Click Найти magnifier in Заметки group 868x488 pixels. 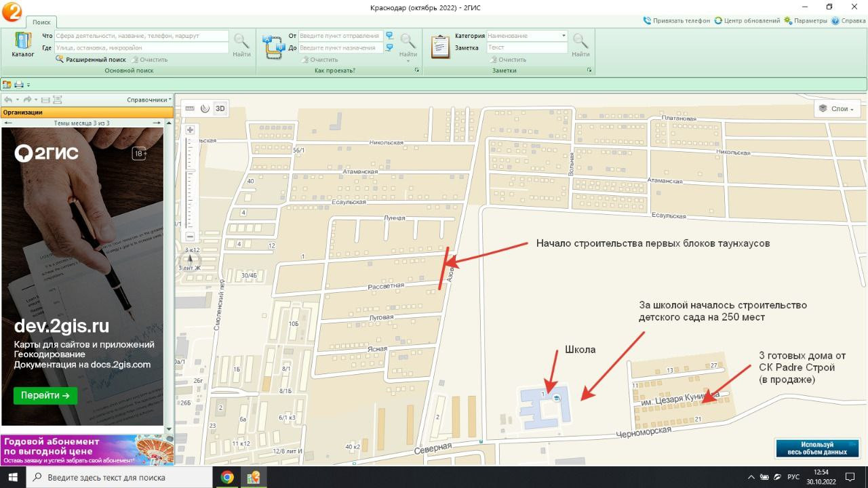pyautogui.click(x=580, y=45)
